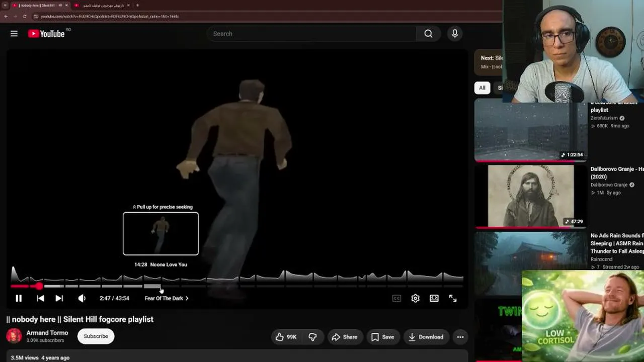Click the red playhead on the progress bar

click(39, 286)
